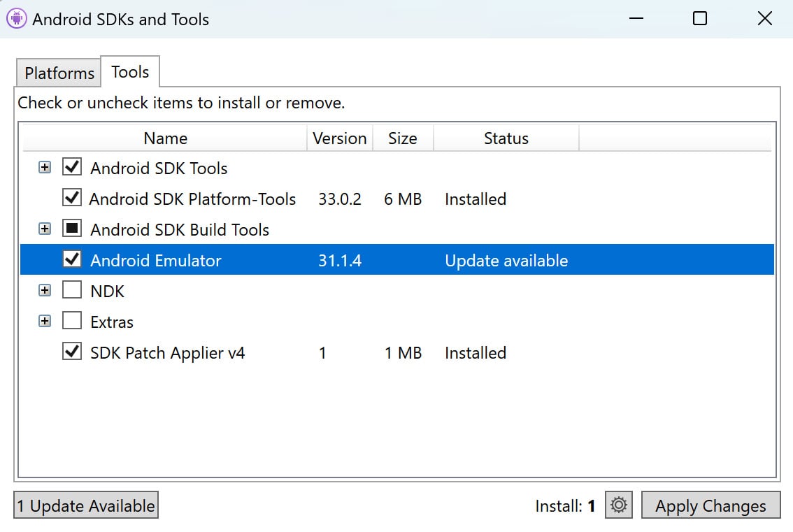Screen dimensions: 793x532
Task: Click the Apply Changes button
Action: pyautogui.click(x=710, y=505)
